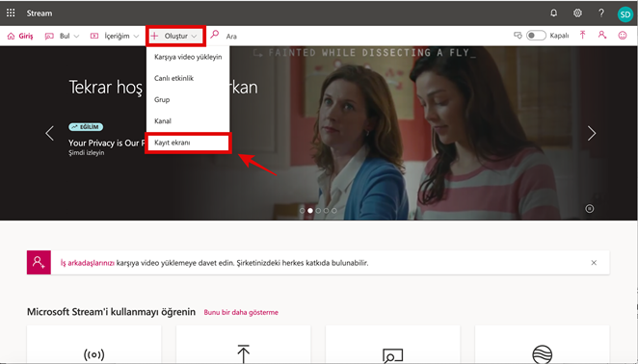The width and height of the screenshot is (638, 364).
Task: Open Your Privacy is Our video title
Action: click(107, 143)
